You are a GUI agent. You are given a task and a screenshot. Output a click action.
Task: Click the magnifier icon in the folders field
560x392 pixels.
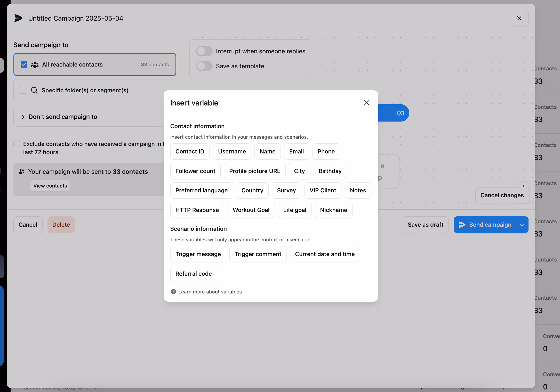pos(34,90)
